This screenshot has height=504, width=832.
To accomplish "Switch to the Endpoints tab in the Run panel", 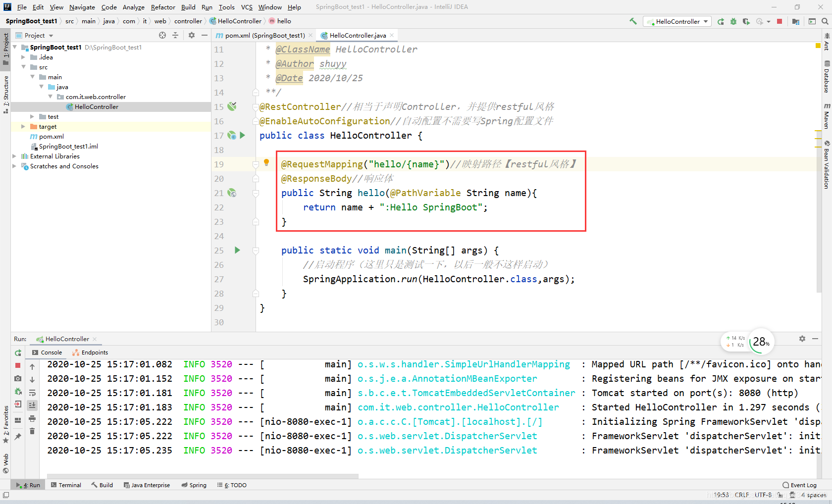I will (x=90, y=353).
